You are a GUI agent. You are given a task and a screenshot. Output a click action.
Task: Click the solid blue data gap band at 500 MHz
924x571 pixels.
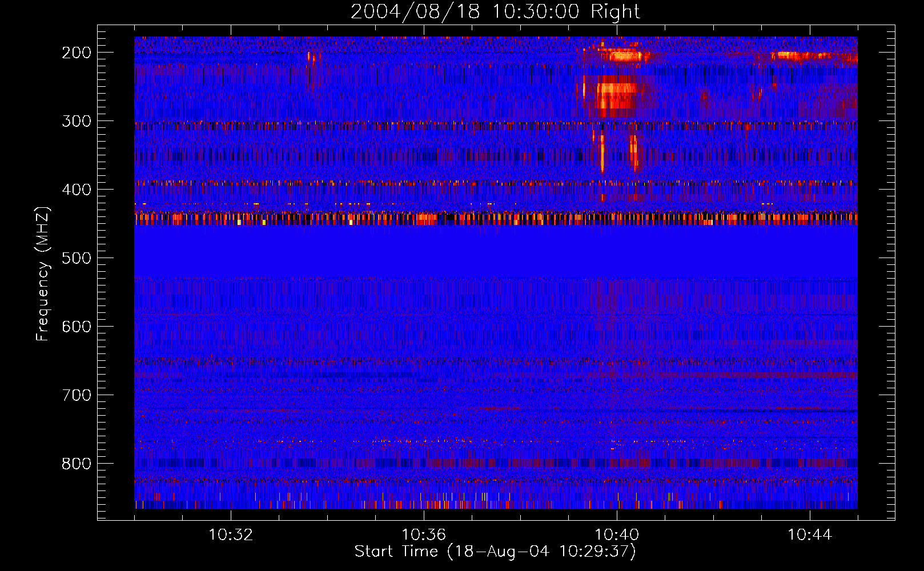tap(496, 251)
